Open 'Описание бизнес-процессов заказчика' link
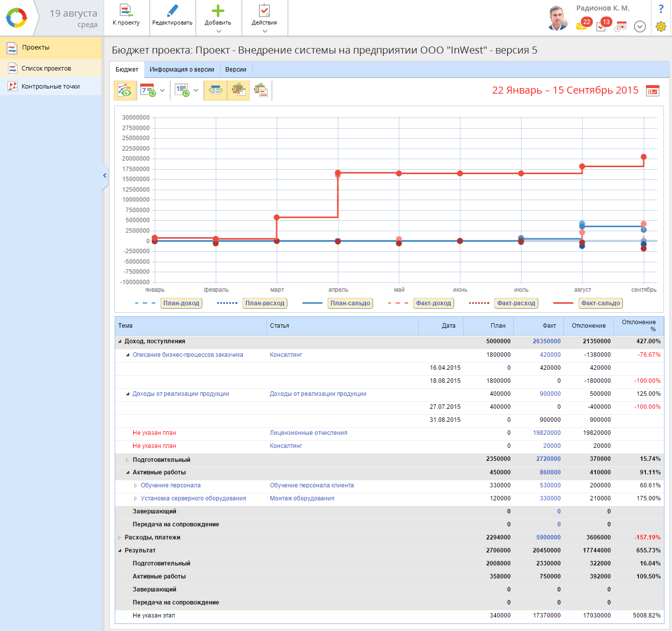Image resolution: width=672 pixels, height=631 pixels. (x=188, y=355)
